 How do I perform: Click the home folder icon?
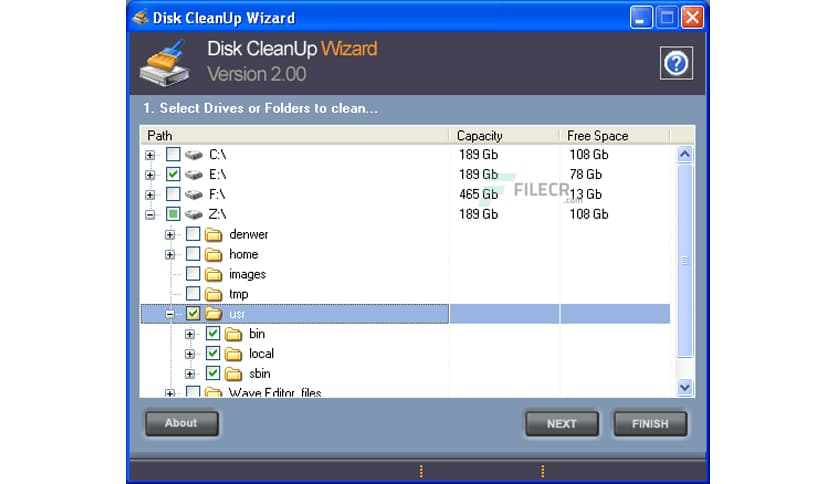tap(214, 254)
